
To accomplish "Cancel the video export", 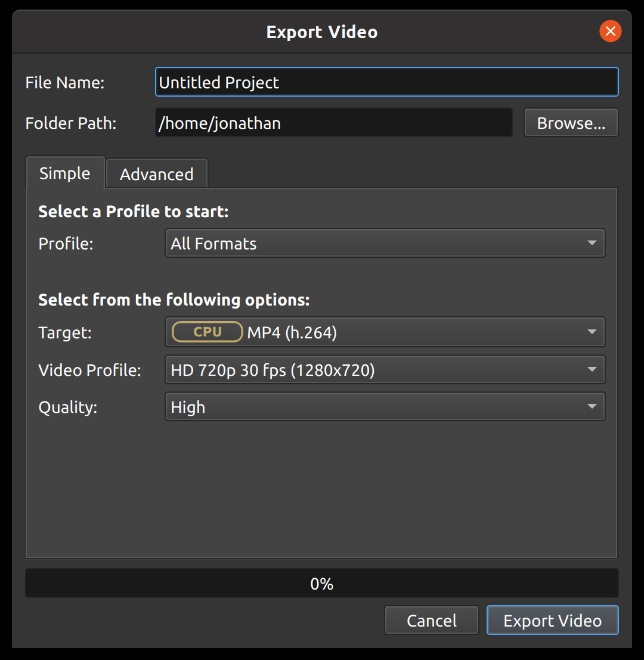I will click(431, 620).
